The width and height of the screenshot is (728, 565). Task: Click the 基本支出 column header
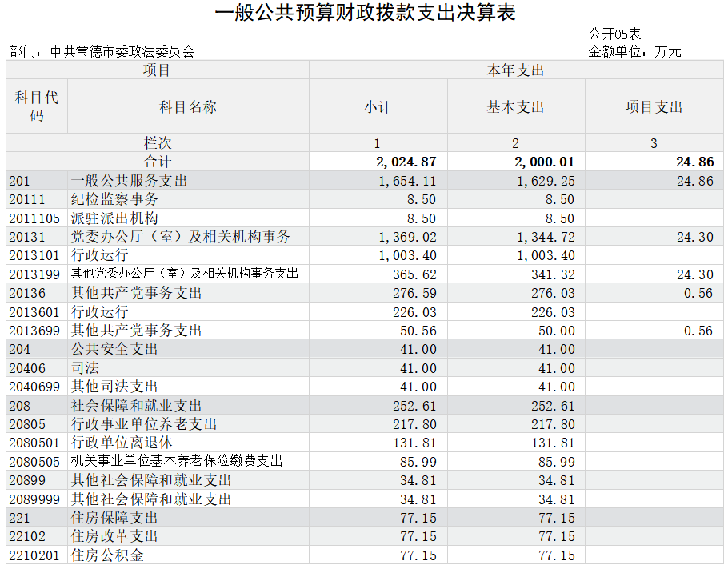pos(515,107)
